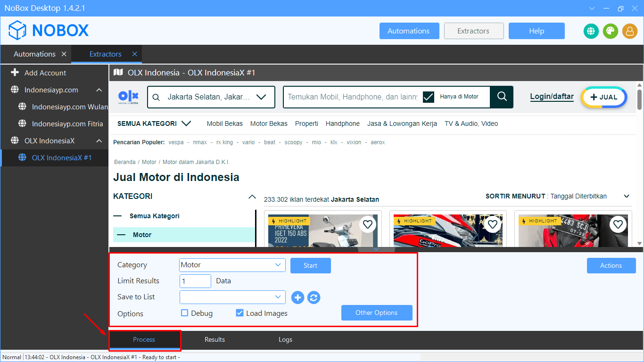Enable the Debug checkbox
This screenshot has height=362, width=644.
[184, 313]
